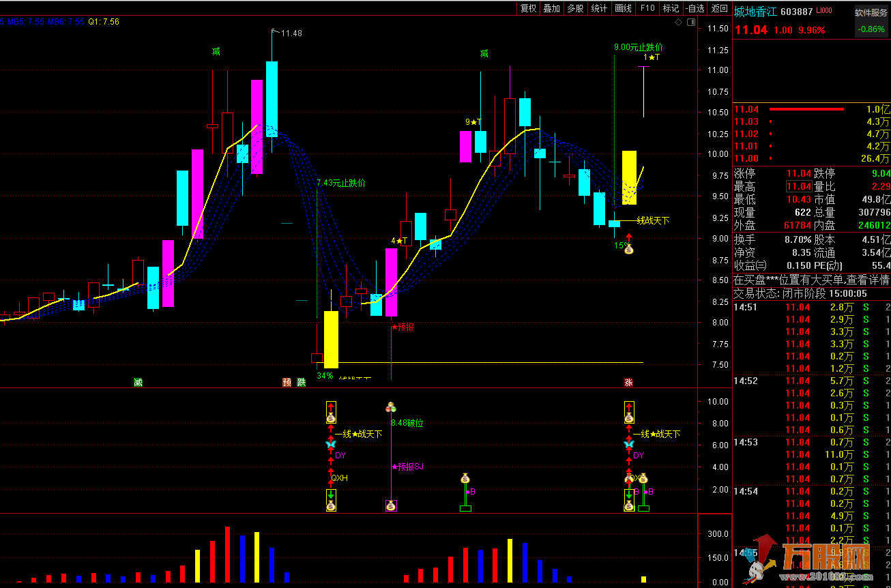
Task: Click the 标记 mark button
Action: 671,8
